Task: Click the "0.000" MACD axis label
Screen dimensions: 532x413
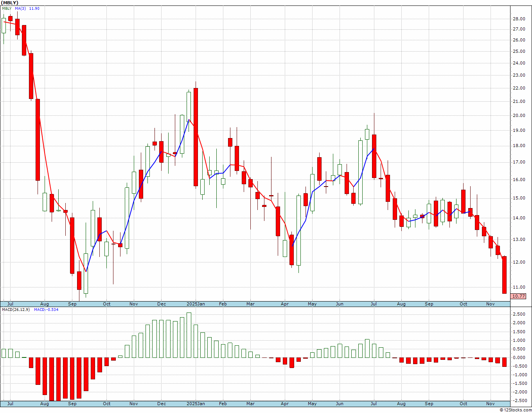Action: [x=519, y=357]
